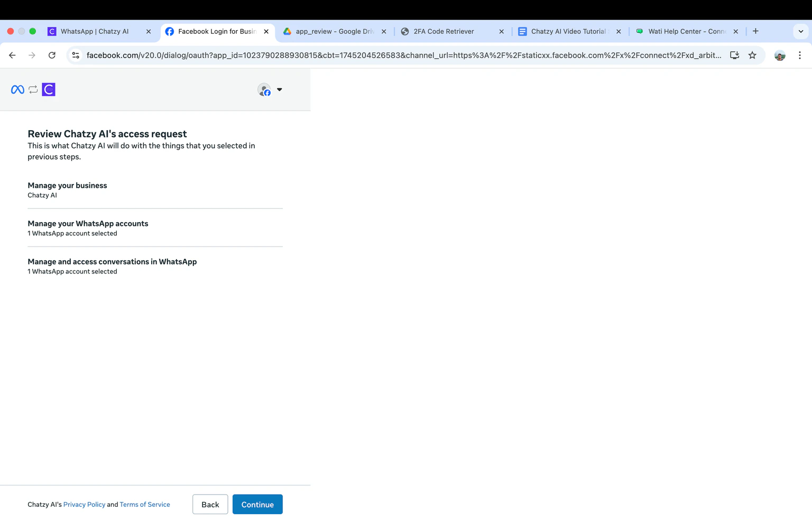Click the Back button
Image resolution: width=812 pixels, height=528 pixels.
[210, 504]
